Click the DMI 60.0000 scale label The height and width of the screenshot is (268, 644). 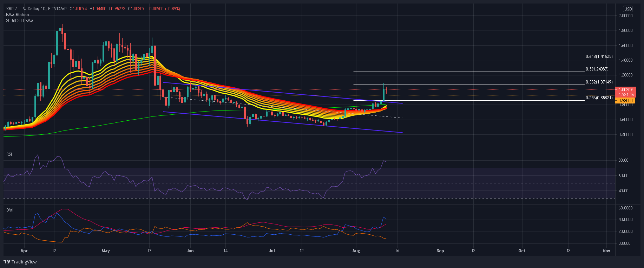625,208
